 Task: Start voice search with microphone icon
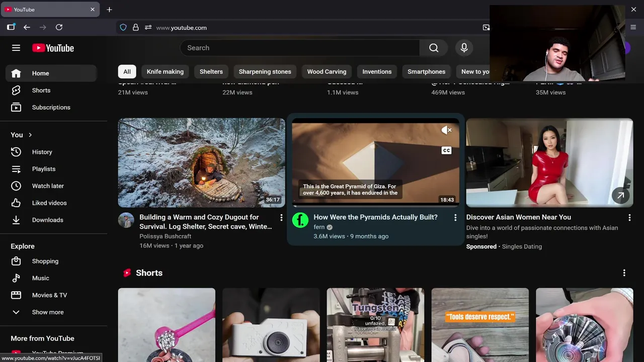[464, 48]
